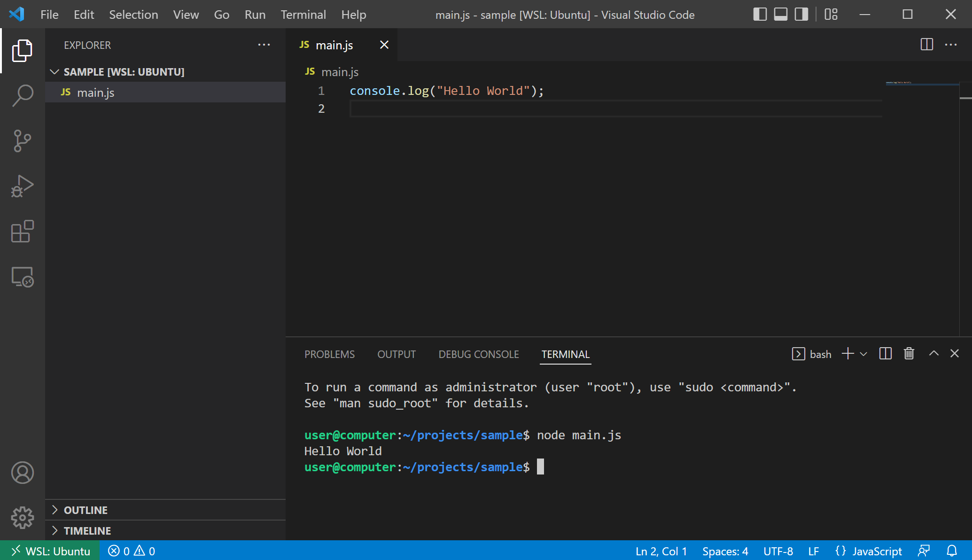The width and height of the screenshot is (972, 560).
Task: Expand the TIMELINE section
Action: click(87, 531)
